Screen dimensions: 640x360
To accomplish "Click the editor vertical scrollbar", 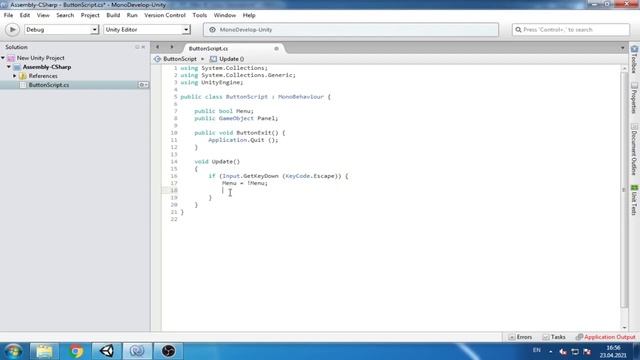I will [624, 190].
